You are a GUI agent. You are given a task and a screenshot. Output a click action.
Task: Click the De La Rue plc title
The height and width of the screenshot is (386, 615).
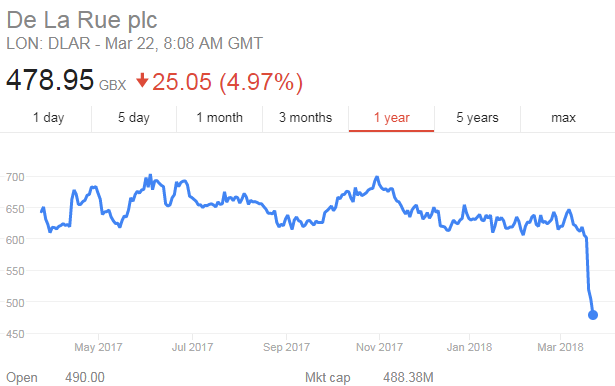[82, 20]
